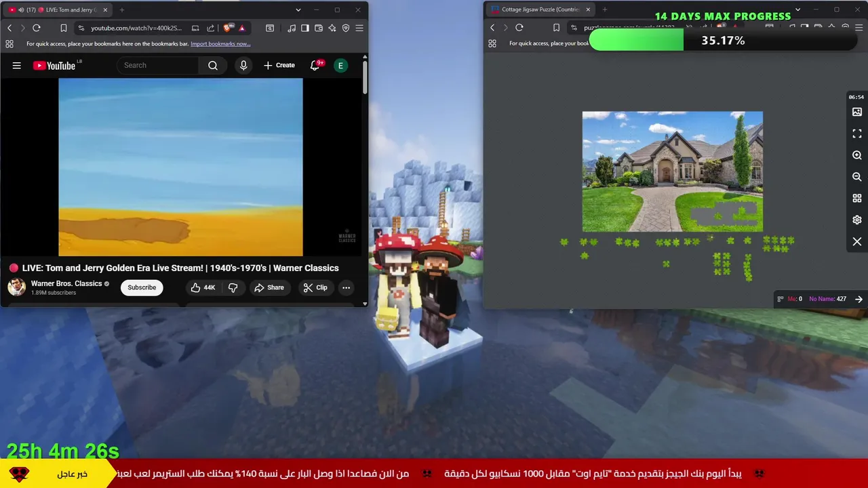This screenshot has height=488, width=868.
Task: Click the Clip button under video
Action: [315, 287]
